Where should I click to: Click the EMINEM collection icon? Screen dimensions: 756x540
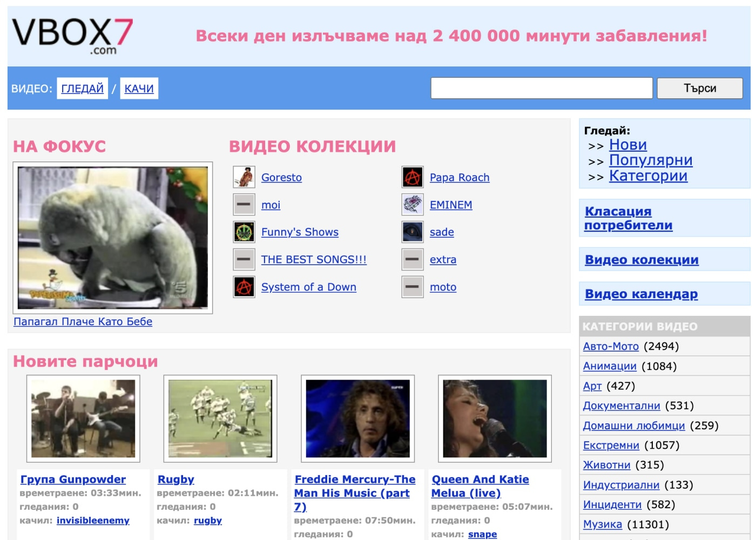[x=413, y=205]
